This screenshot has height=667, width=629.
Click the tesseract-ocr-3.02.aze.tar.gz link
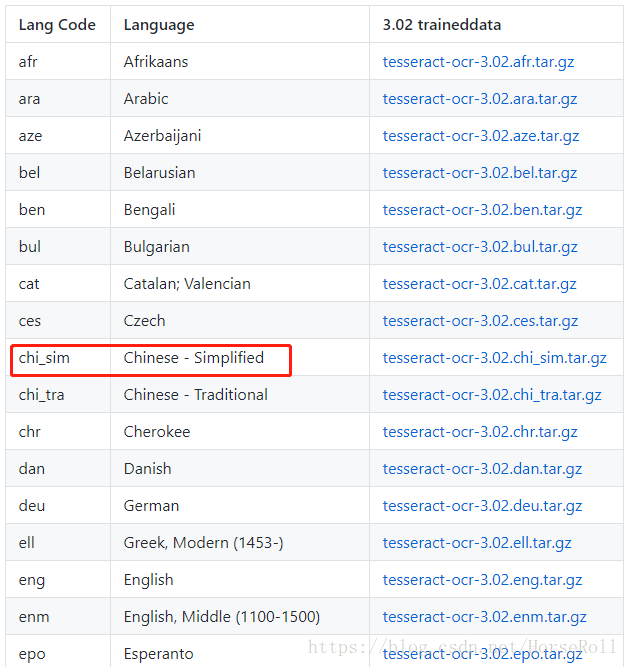point(481,136)
